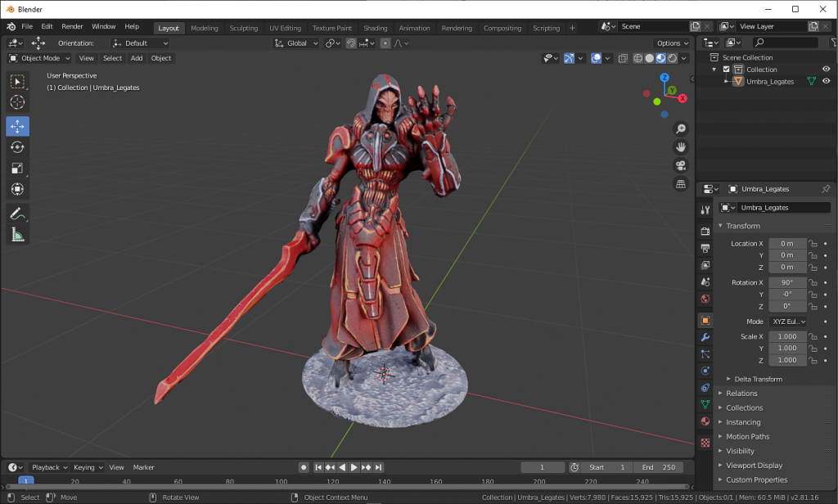Activate the 3D Cursor tool
The width and height of the screenshot is (838, 504).
(x=17, y=102)
